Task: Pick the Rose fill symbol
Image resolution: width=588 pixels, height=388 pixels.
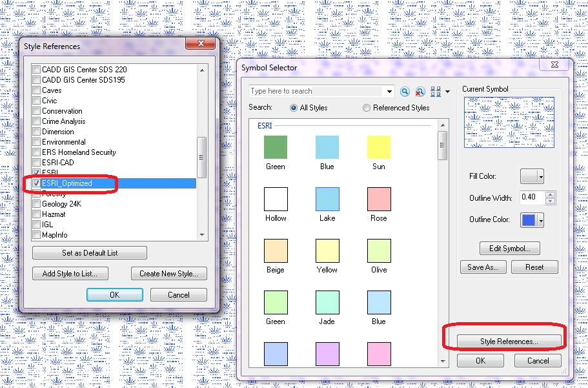Action: coord(379,199)
